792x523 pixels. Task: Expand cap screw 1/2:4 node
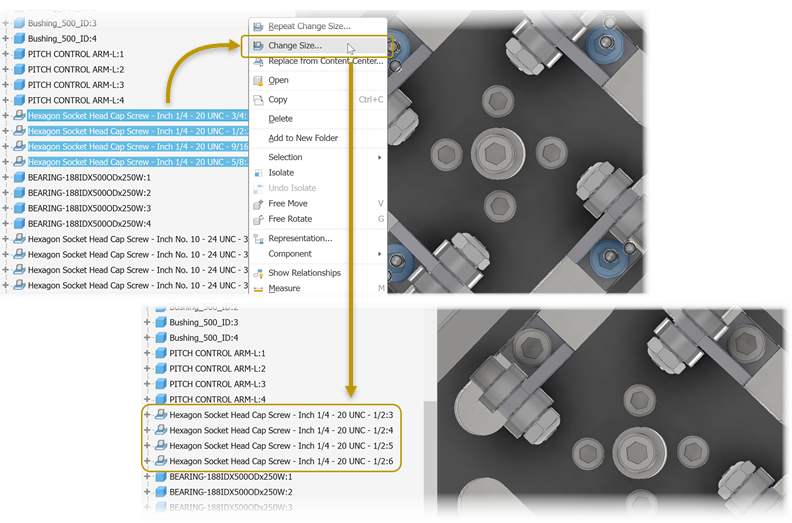pos(147,430)
